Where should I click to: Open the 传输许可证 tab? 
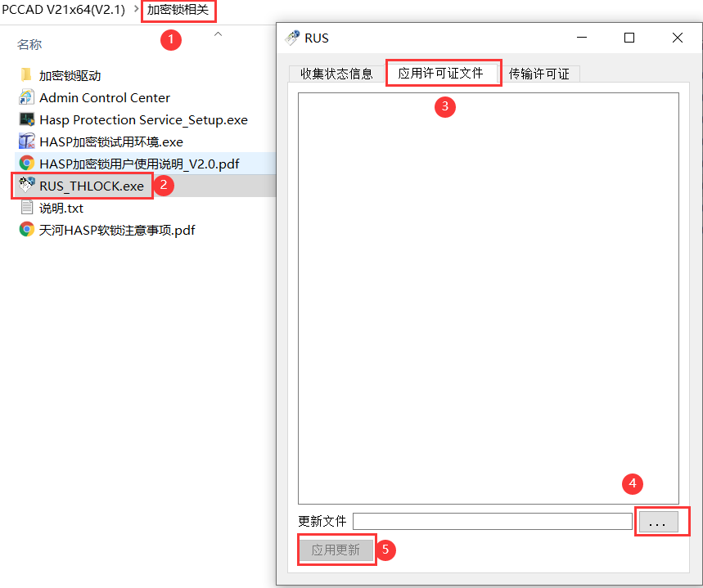(539, 74)
